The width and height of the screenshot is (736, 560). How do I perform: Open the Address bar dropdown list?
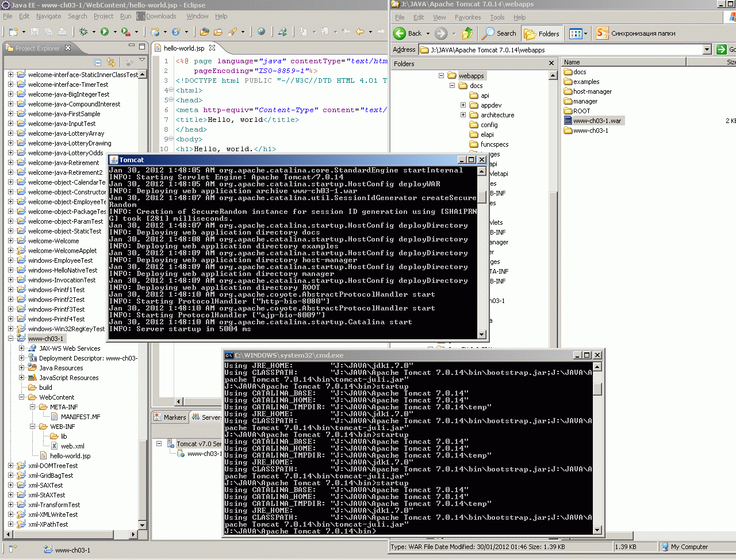tap(707, 49)
